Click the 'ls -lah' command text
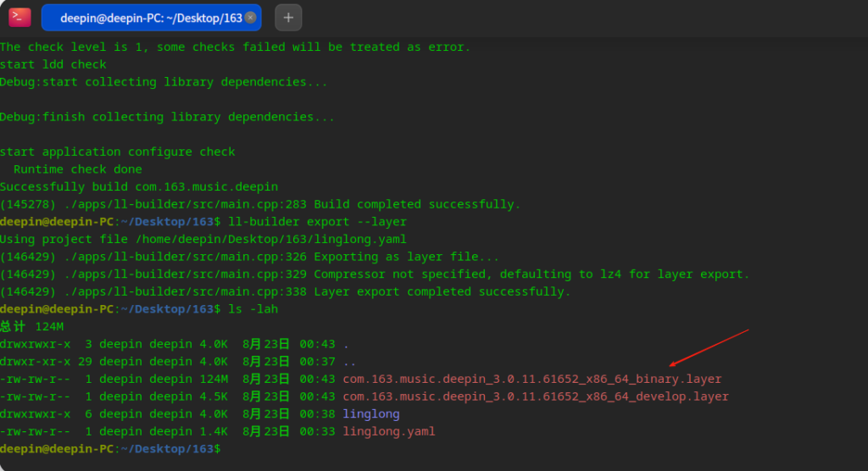This screenshot has height=471, width=868. (x=253, y=309)
